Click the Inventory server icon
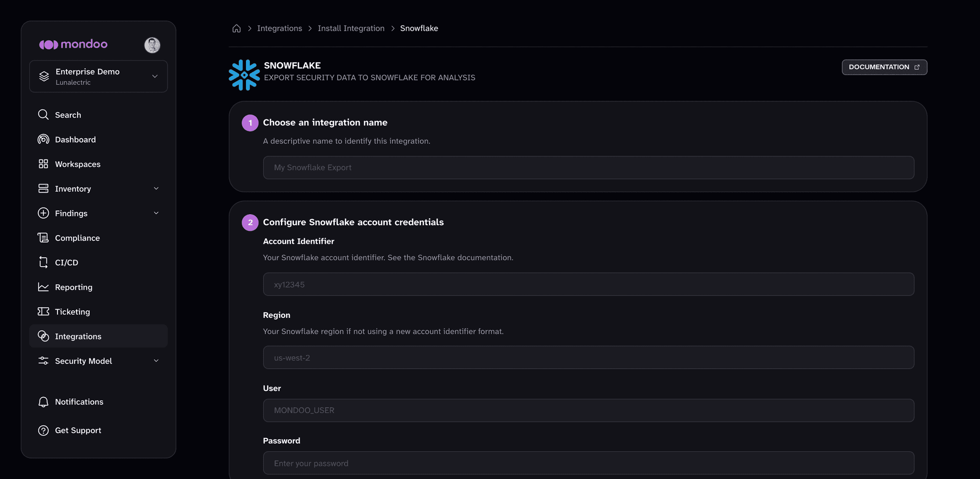This screenshot has height=479, width=980. pos(43,188)
